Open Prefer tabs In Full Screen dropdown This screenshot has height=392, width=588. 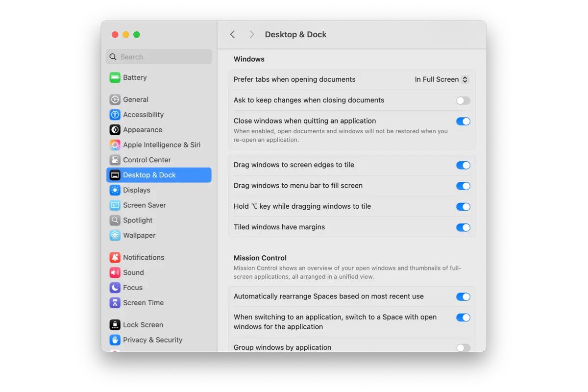click(x=441, y=79)
